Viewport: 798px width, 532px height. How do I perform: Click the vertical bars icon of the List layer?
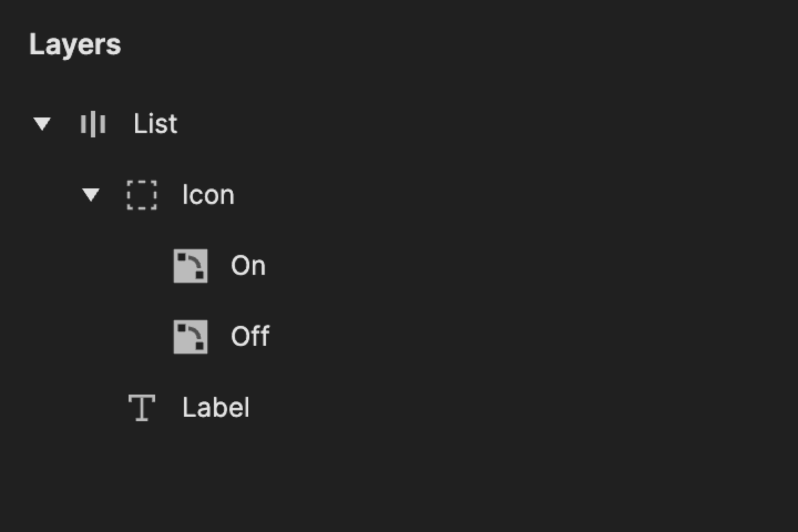coord(93,124)
